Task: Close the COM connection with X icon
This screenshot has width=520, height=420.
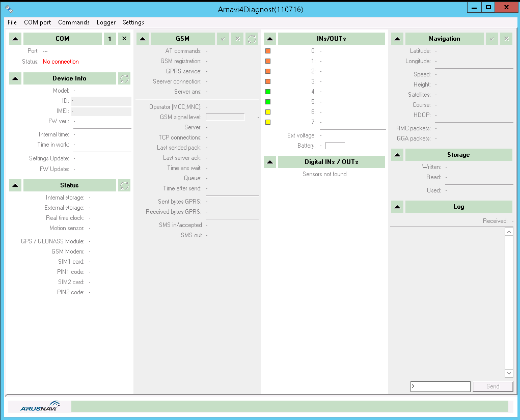Action: 124,39
